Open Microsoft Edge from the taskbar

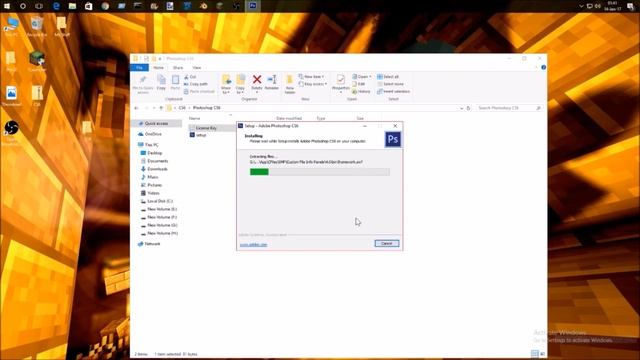pos(56,6)
